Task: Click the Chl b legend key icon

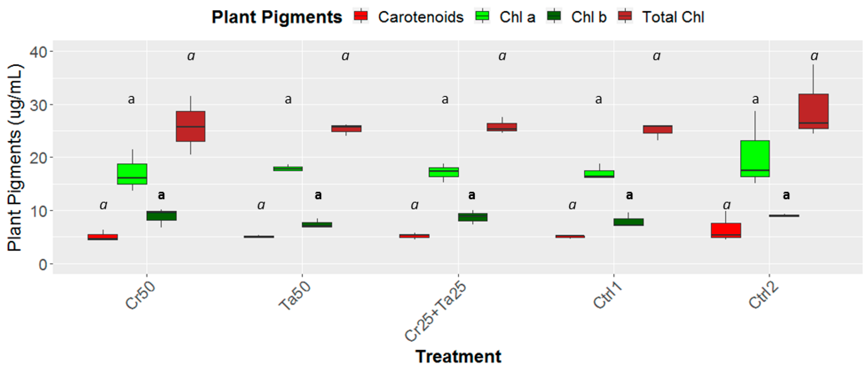Action: tap(554, 16)
